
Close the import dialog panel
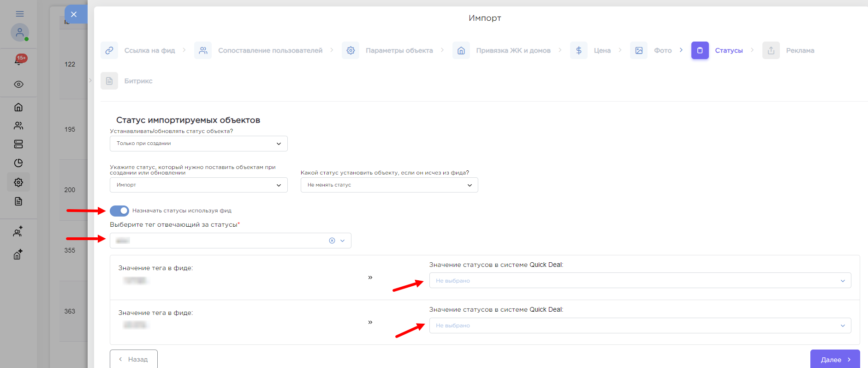tap(74, 14)
